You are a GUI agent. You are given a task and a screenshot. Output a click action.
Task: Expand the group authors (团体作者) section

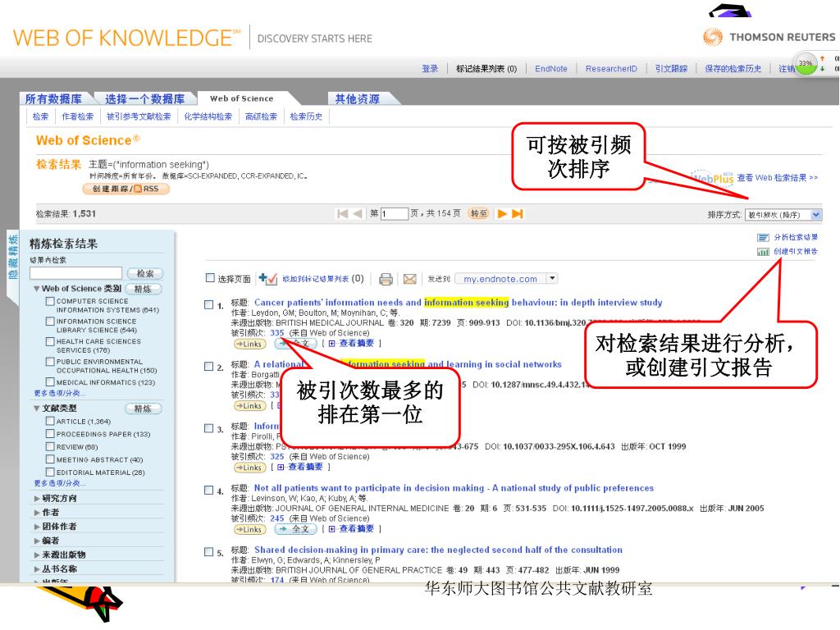36,527
